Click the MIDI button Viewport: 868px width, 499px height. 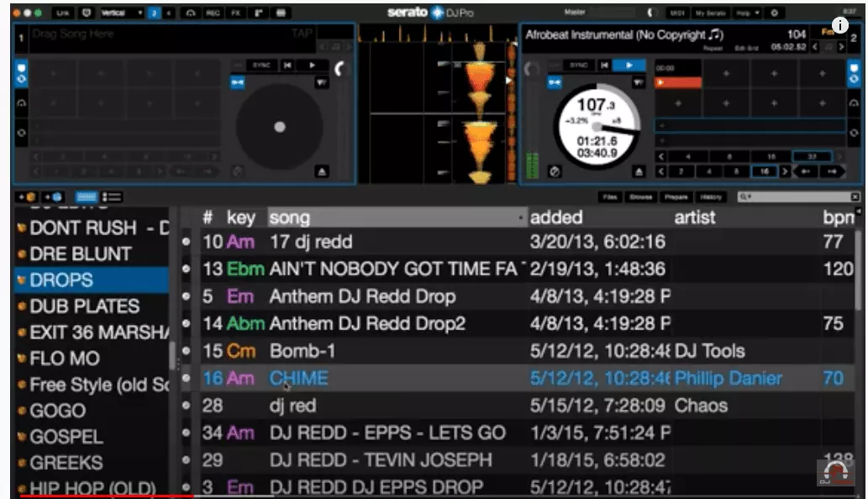677,13
